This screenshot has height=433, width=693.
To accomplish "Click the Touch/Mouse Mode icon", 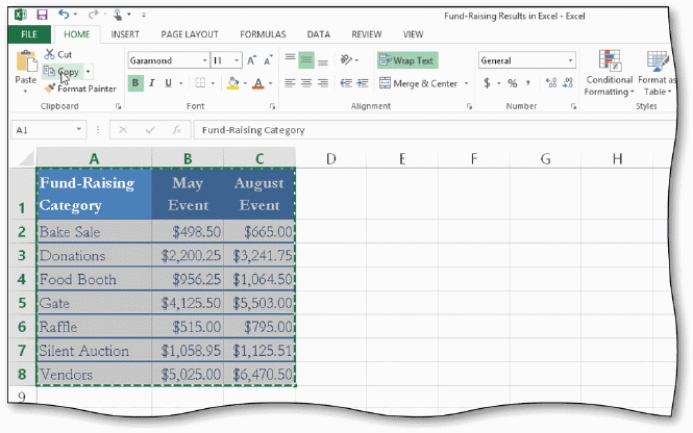I will coord(118,15).
